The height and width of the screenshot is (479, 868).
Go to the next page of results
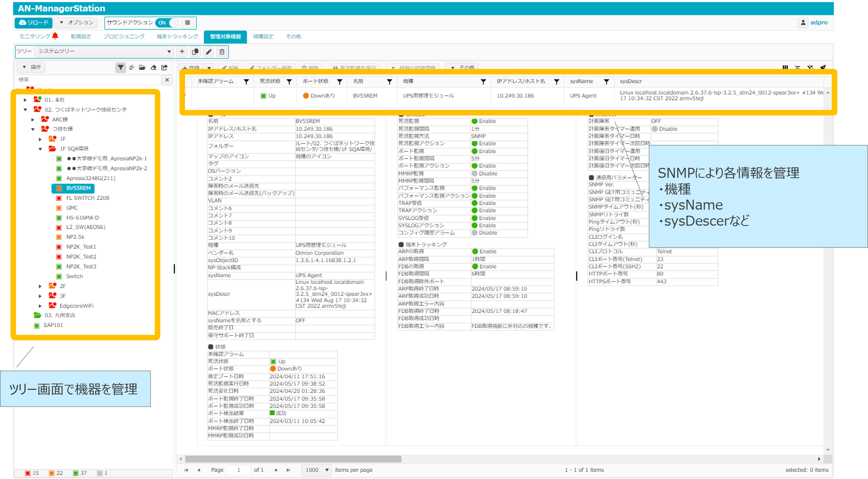coord(276,470)
